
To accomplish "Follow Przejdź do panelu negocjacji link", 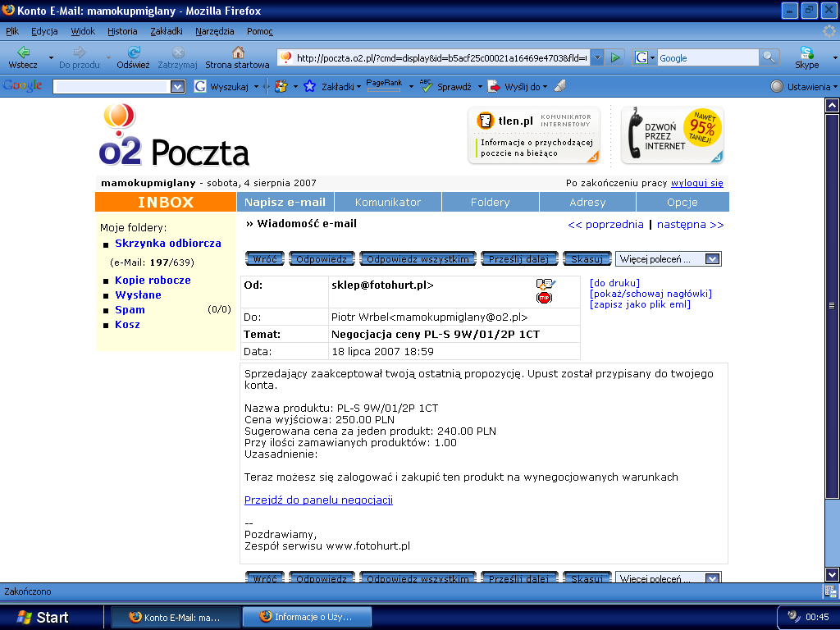I will [x=318, y=500].
